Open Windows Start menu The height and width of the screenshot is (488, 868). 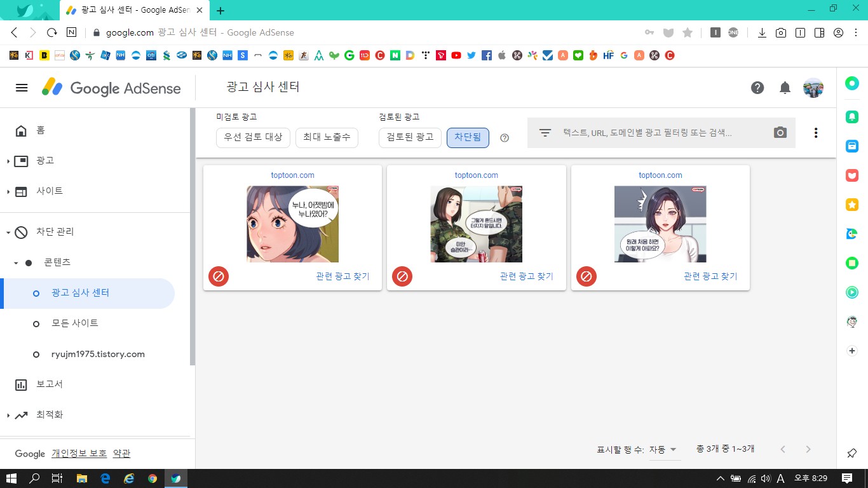click(11, 478)
